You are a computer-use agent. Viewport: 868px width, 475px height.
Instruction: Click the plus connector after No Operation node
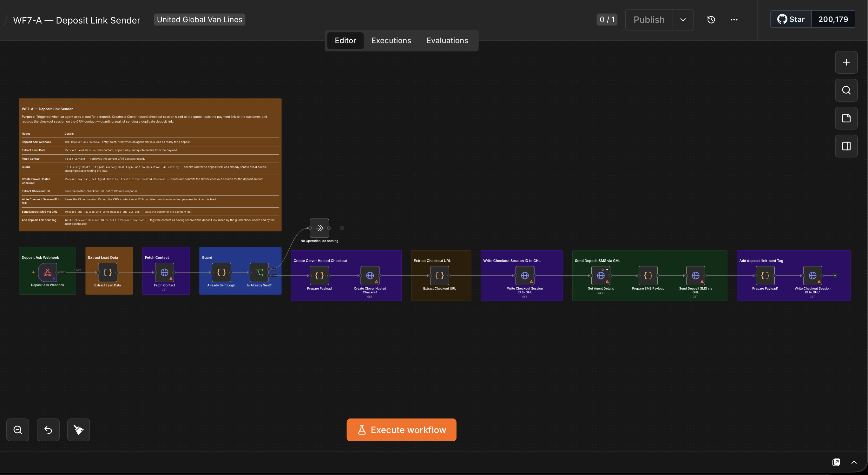coord(342,228)
